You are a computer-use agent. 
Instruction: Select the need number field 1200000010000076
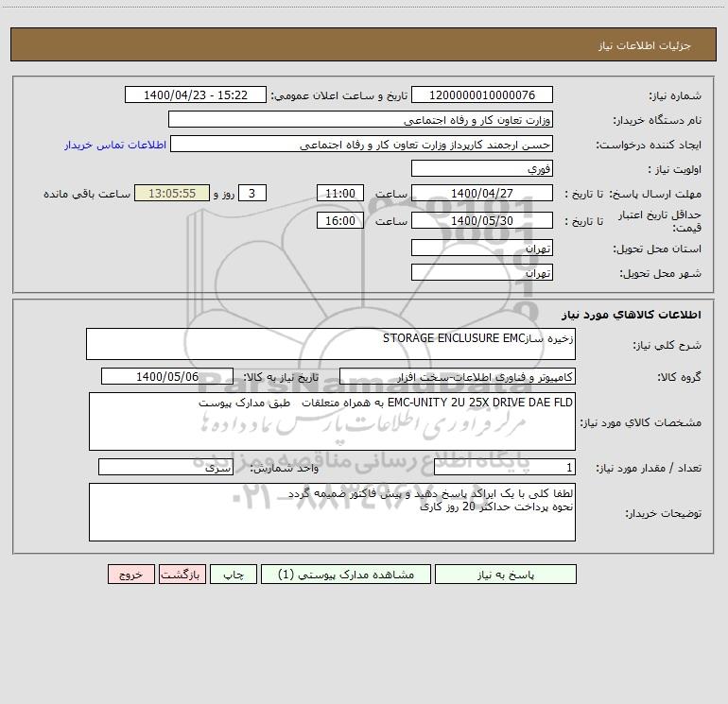click(482, 94)
